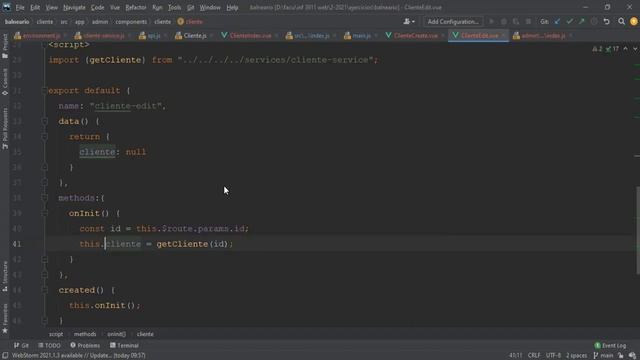The height and width of the screenshot is (360, 640).
Task: Jump to previous highlighted error arrow
Action: (625, 49)
